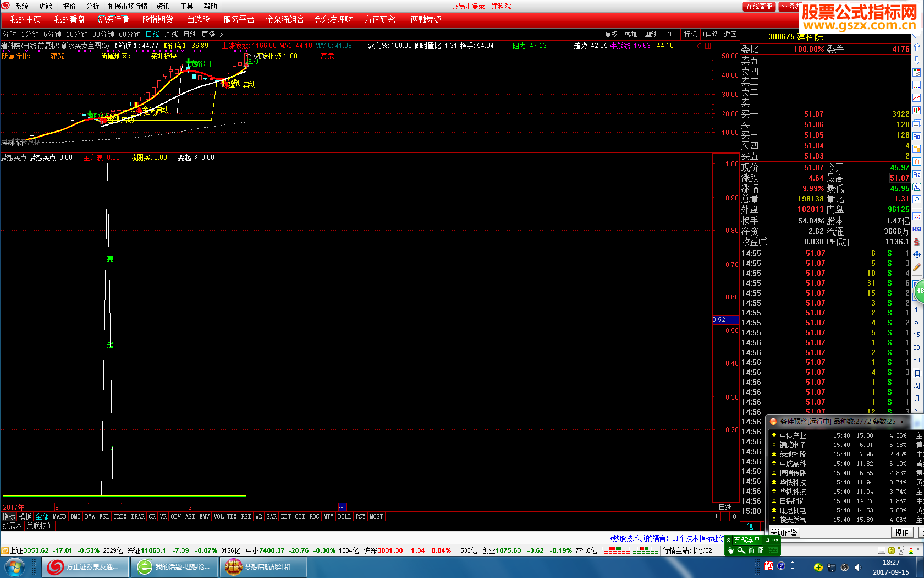Open 梦想启航战斗群 taskbar item
Viewport: 924px width, 578px height.
tap(263, 567)
